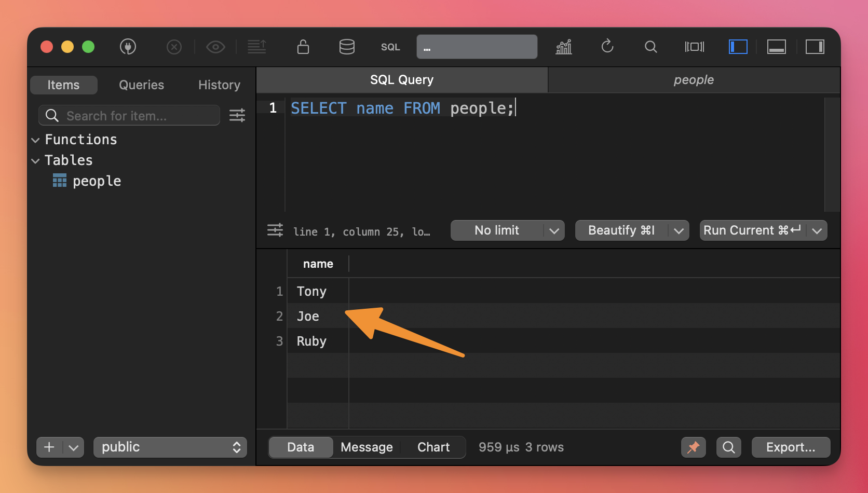Open the No limit dropdown
Viewport: 868px width, 493px height.
(507, 230)
